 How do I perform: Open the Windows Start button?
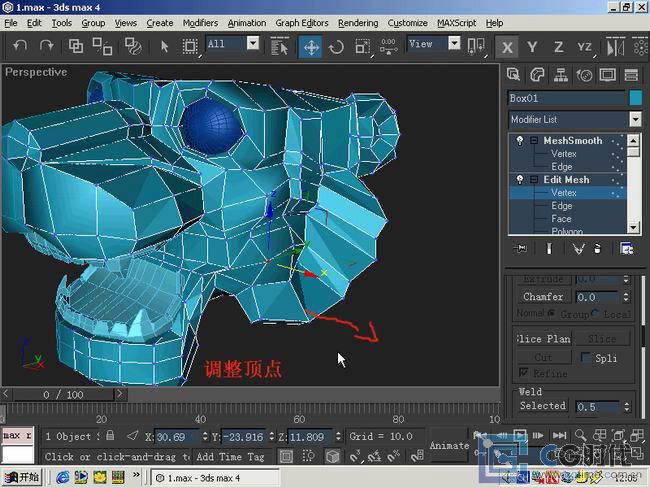(x=22, y=478)
